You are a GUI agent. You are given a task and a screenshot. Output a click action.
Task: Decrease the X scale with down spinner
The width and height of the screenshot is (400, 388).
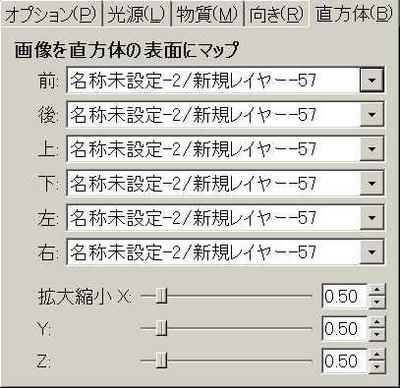point(377,302)
